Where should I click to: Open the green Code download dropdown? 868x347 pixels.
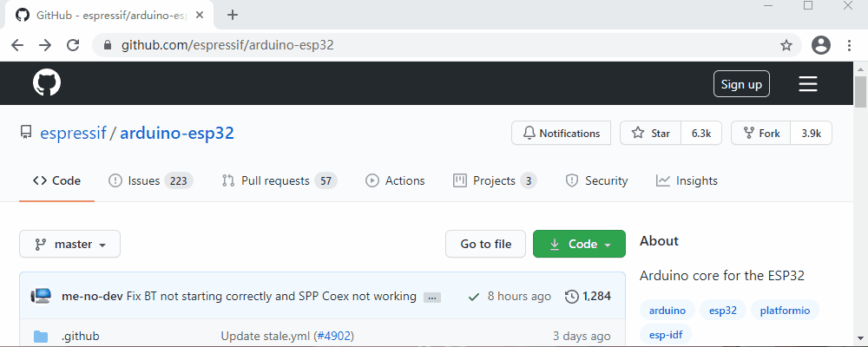pos(579,244)
